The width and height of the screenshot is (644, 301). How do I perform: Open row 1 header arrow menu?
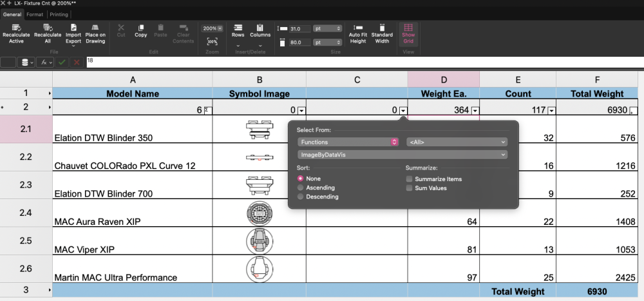50,93
